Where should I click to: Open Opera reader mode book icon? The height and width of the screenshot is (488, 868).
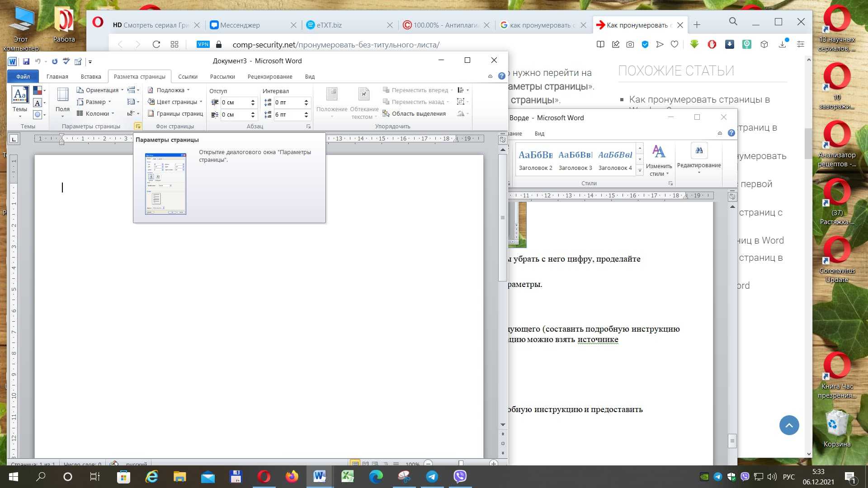[600, 44]
